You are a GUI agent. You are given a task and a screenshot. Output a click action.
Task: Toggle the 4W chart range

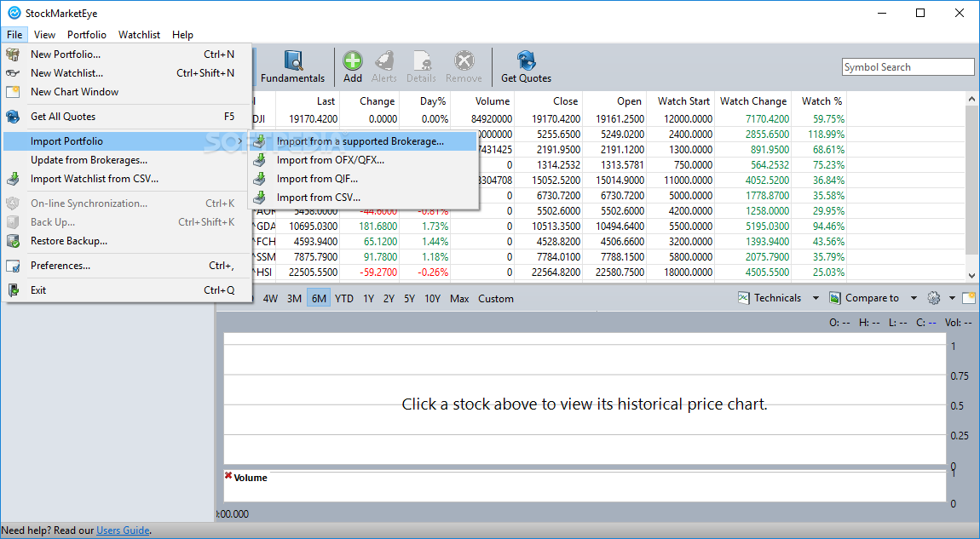coord(270,299)
